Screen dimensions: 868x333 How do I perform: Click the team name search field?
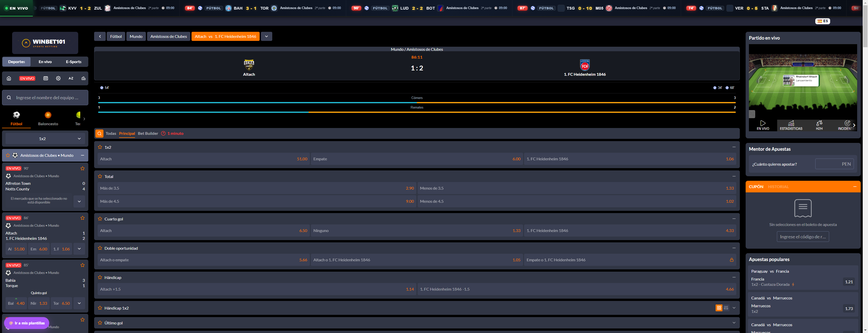(45, 97)
